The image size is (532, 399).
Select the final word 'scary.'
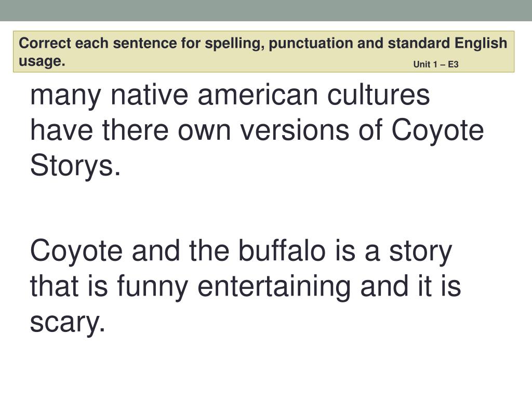(x=68, y=323)
